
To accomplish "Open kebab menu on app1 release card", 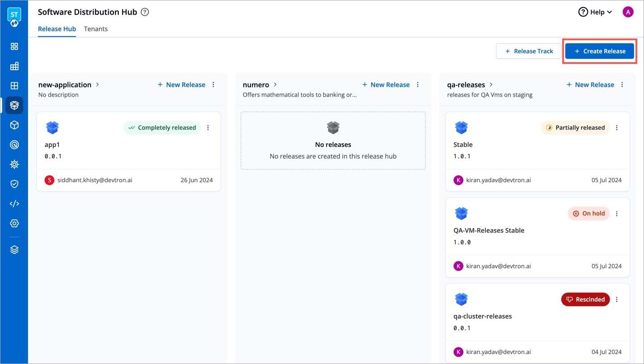I will pos(208,128).
